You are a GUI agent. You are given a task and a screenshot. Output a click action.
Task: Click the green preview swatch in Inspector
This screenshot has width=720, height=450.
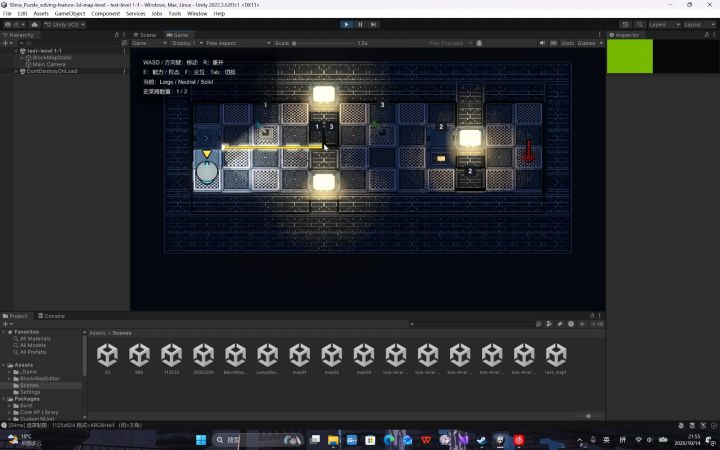point(630,56)
